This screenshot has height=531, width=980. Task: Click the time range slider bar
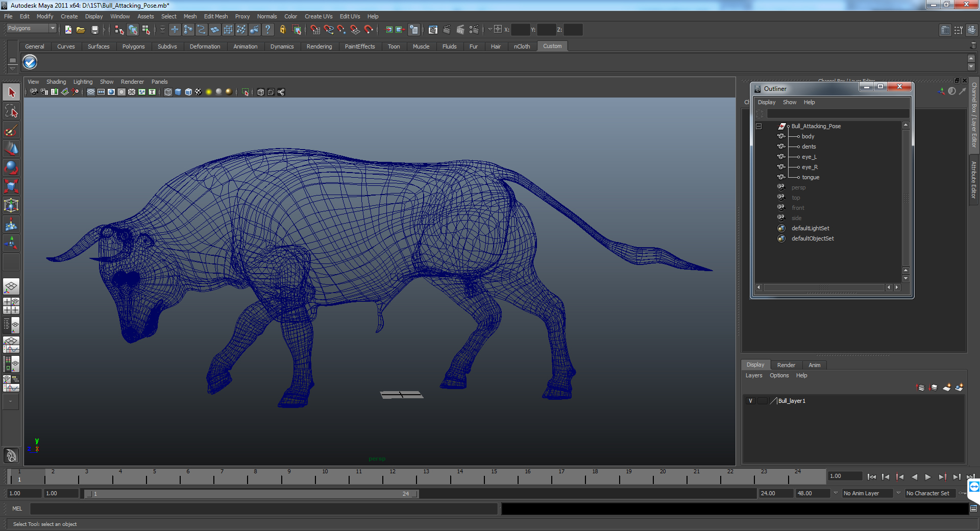pos(251,494)
